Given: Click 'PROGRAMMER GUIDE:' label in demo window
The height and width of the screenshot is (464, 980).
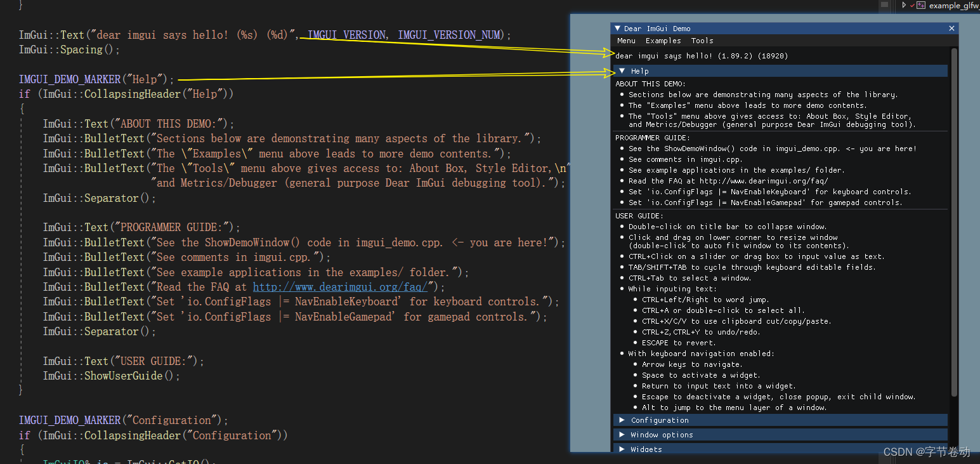Looking at the screenshot, I should [653, 138].
